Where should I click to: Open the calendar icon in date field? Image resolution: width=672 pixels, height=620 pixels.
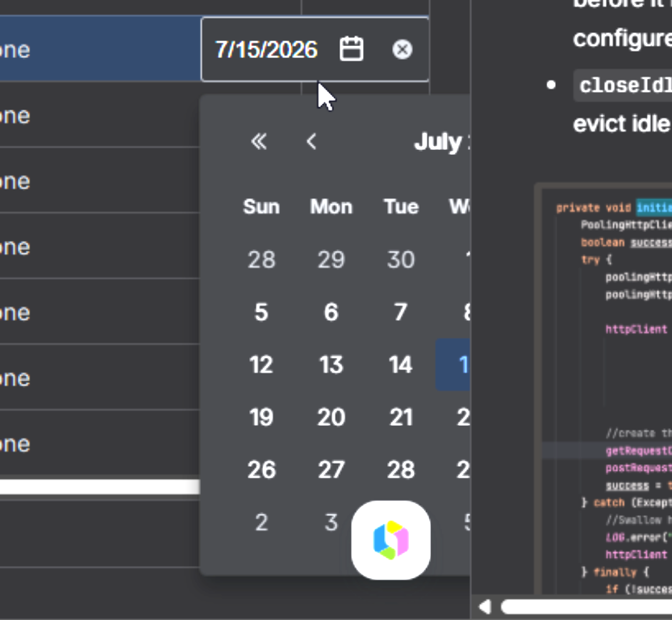coord(352,49)
